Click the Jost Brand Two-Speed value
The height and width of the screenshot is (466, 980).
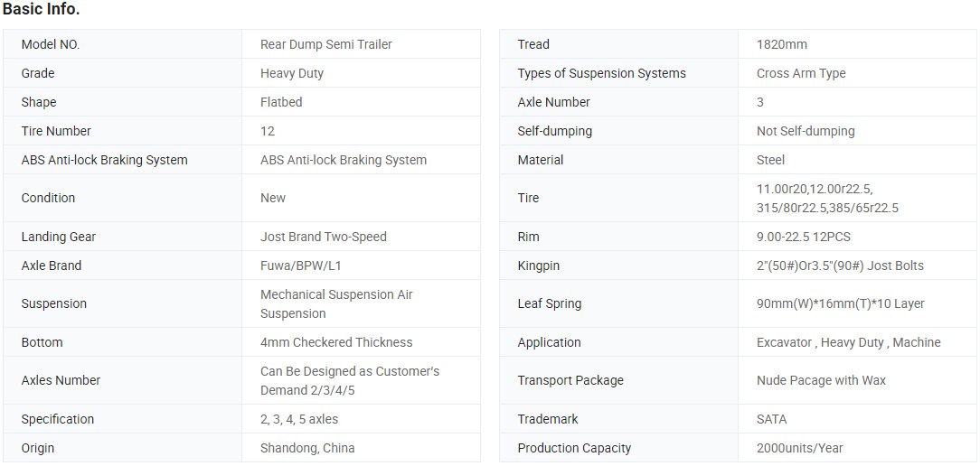(323, 237)
